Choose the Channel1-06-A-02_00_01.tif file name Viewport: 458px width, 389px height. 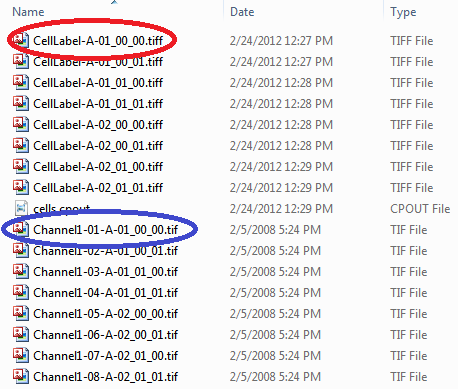point(106,335)
